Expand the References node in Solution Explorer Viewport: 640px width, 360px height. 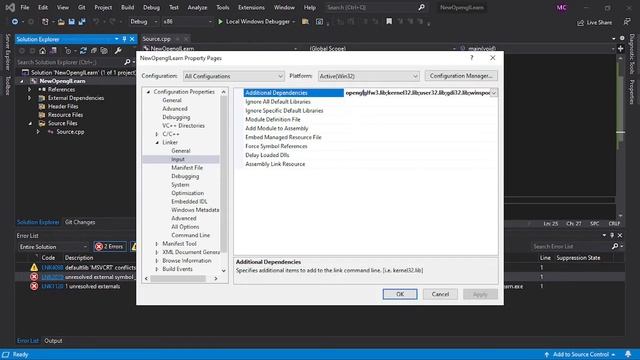click(29, 89)
